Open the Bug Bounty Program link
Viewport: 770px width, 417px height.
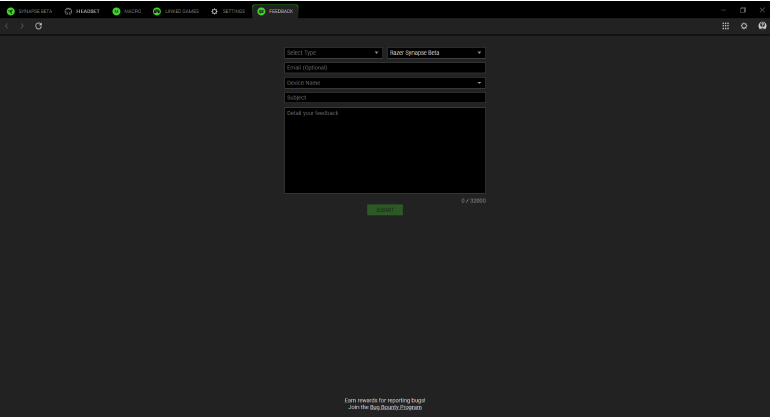[x=396, y=407]
